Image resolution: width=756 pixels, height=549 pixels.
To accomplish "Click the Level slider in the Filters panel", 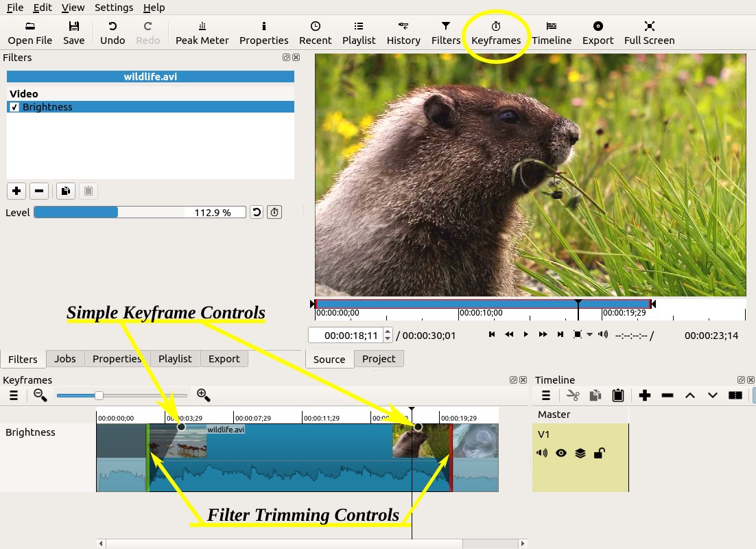I will pos(103,211).
